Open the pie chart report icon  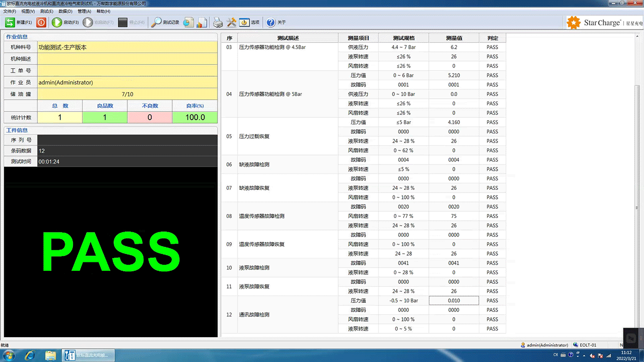[188, 22]
